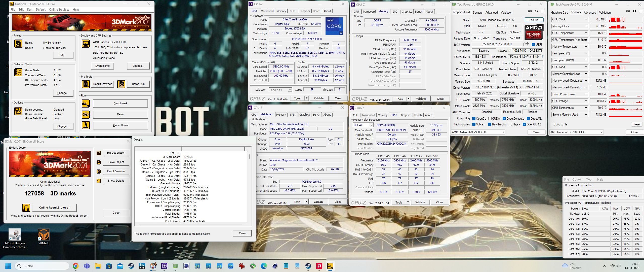Toggle the DirectML checkbox
644x272 pixels.
[529, 119]
